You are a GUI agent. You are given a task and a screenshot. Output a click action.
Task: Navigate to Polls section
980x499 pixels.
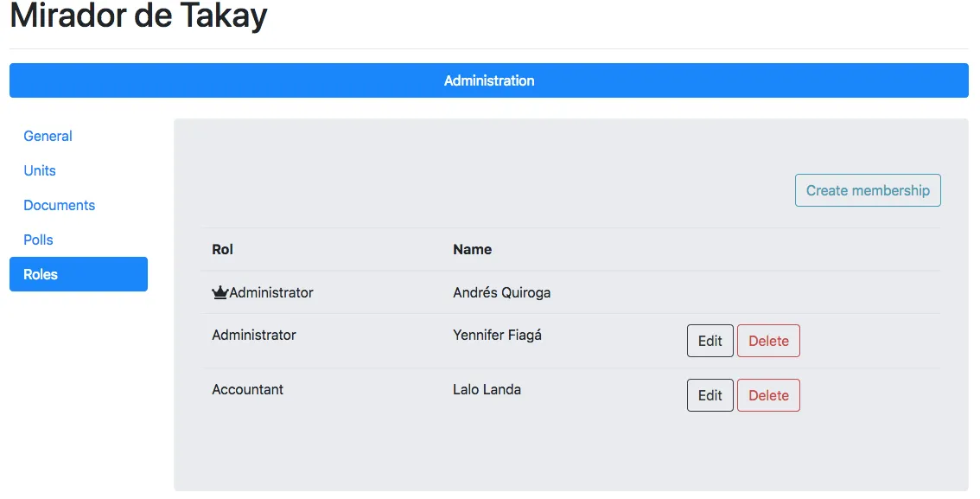point(38,240)
